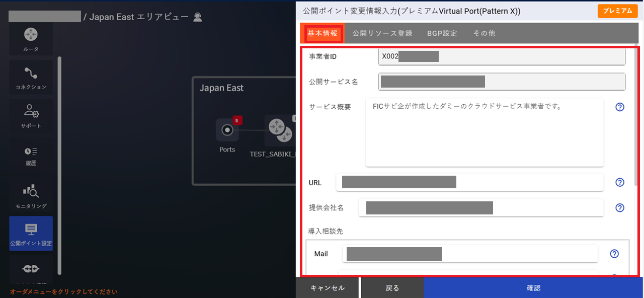Click the person icon beside エリアビュー title
Screen dimensions: 644x298
tap(197, 17)
